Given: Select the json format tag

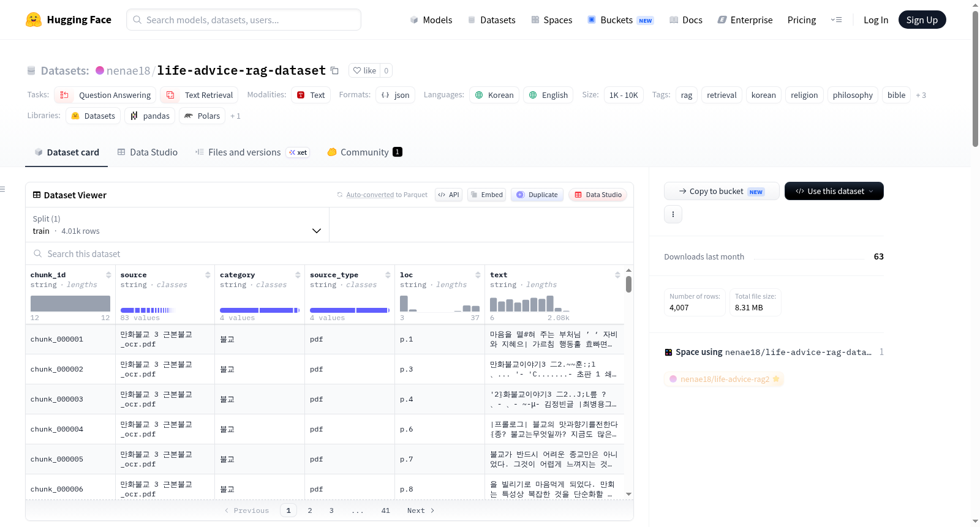Looking at the screenshot, I should [x=395, y=95].
